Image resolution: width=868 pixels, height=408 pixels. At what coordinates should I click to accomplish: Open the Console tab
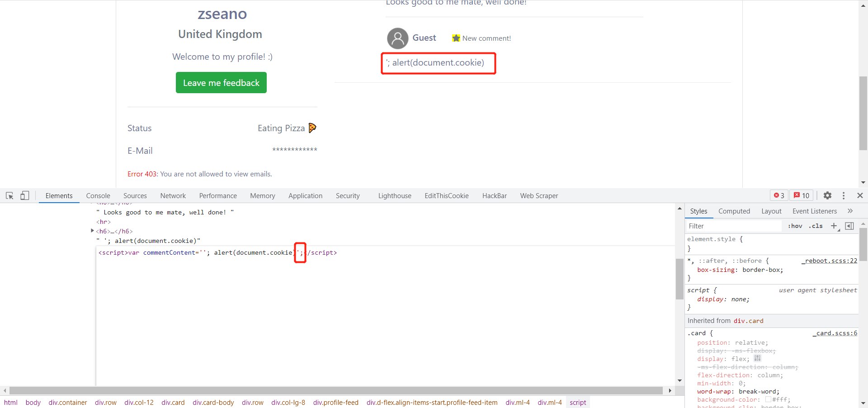(x=98, y=196)
